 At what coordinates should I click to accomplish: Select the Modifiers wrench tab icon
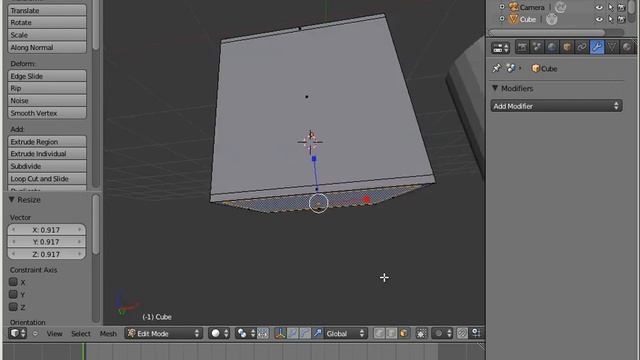tap(597, 47)
